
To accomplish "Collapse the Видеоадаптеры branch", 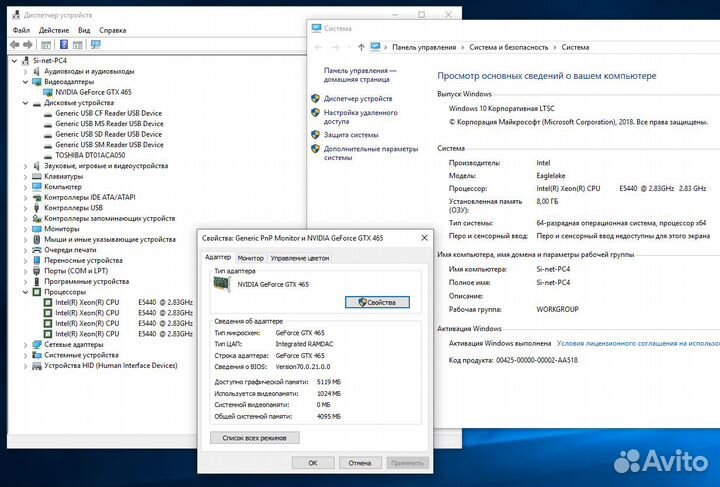I will pyautogui.click(x=26, y=82).
